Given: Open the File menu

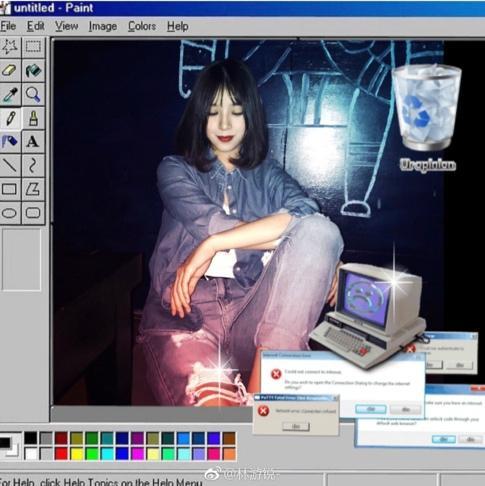Looking at the screenshot, I should 8,26.
